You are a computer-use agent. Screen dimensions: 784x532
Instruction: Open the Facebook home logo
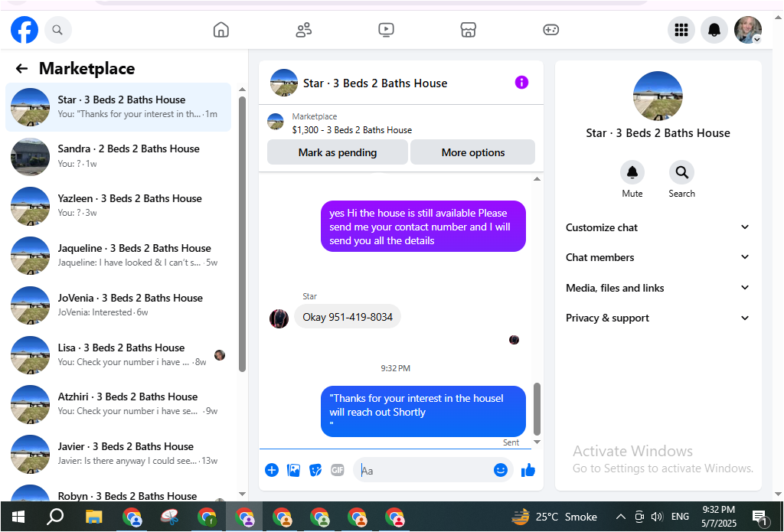tap(24, 30)
